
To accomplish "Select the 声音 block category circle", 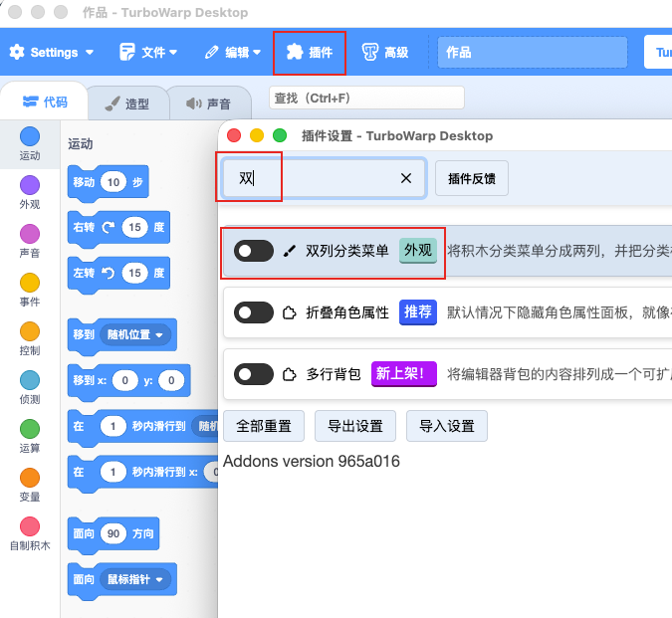I will (x=30, y=234).
